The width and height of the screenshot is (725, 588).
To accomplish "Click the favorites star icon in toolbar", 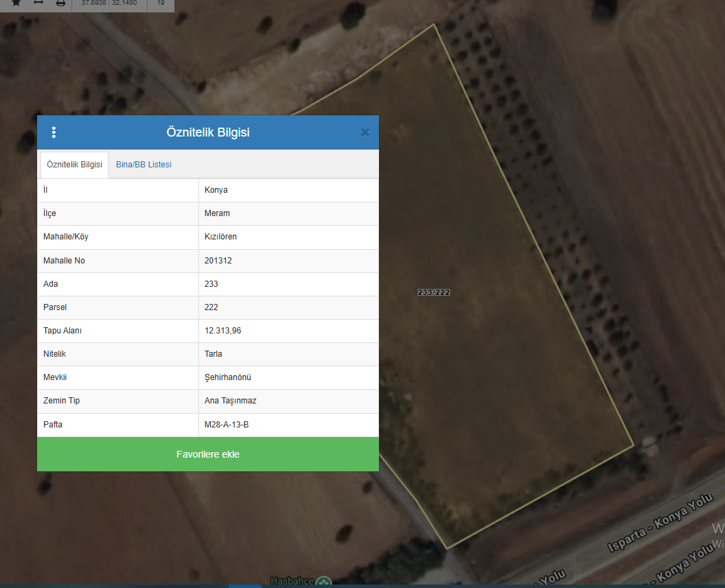I will coord(16,3).
